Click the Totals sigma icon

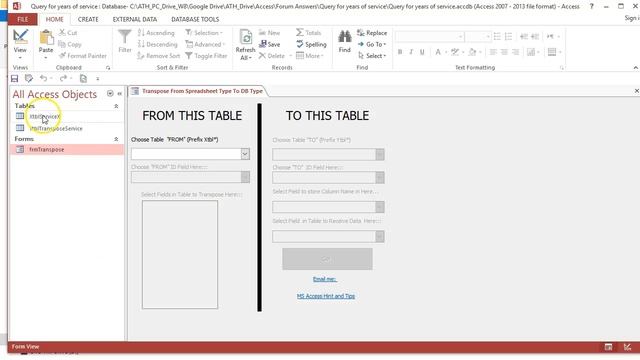[300, 32]
